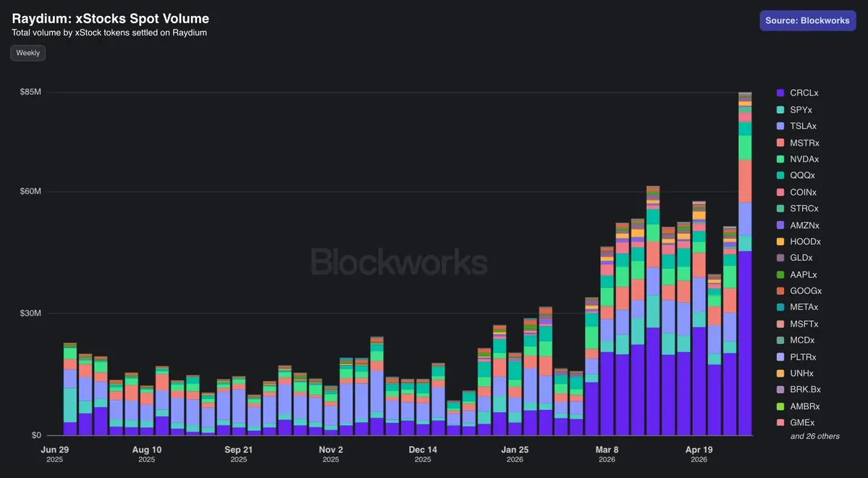Click the Aug 10 2025 axis label
Screen dimensions: 868x478
click(x=147, y=454)
